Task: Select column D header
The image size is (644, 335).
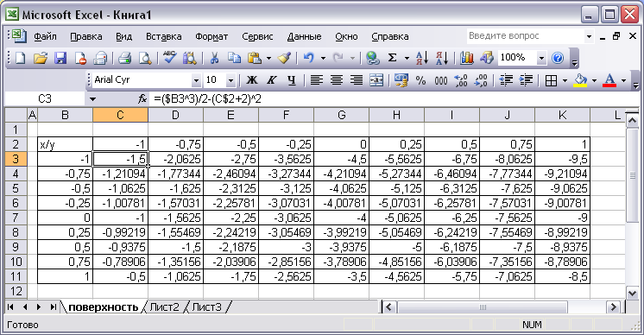Action: click(175, 116)
